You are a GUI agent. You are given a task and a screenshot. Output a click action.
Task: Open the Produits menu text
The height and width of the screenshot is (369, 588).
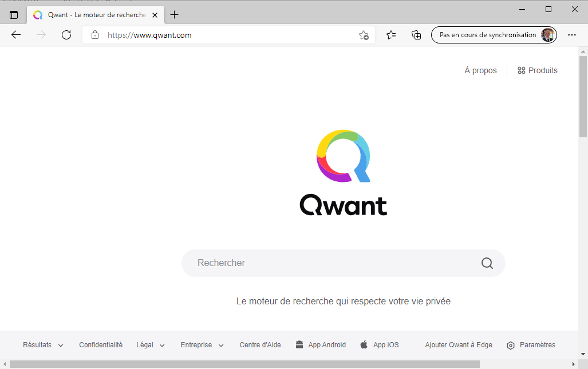pos(543,70)
